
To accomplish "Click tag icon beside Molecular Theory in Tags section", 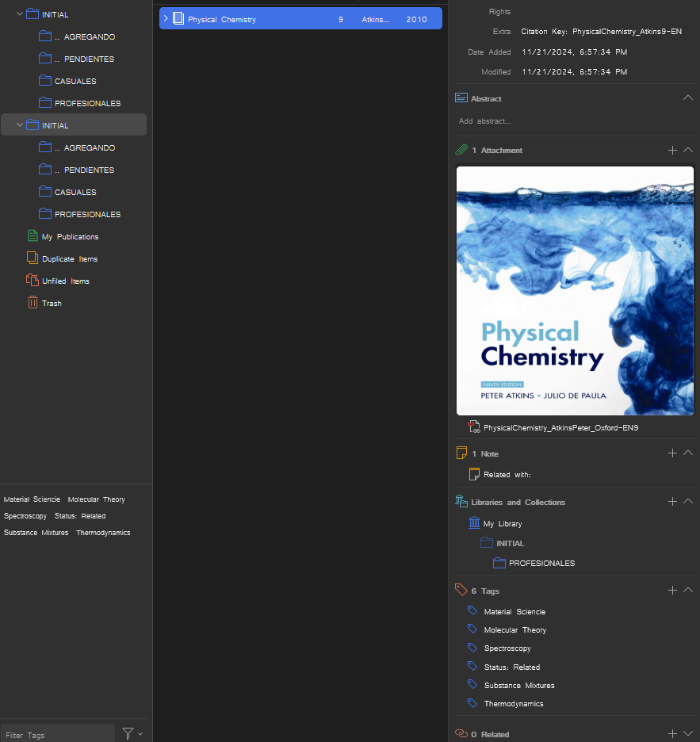I will click(472, 629).
